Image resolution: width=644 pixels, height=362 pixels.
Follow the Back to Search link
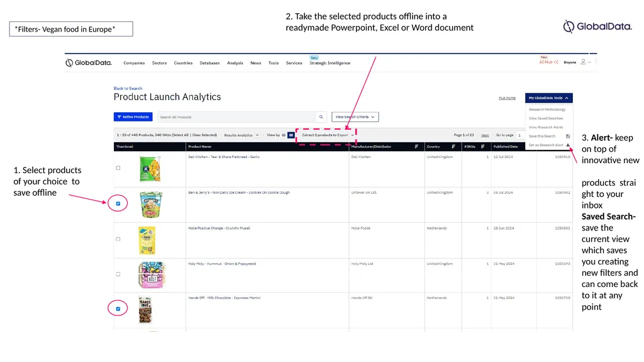point(128,88)
